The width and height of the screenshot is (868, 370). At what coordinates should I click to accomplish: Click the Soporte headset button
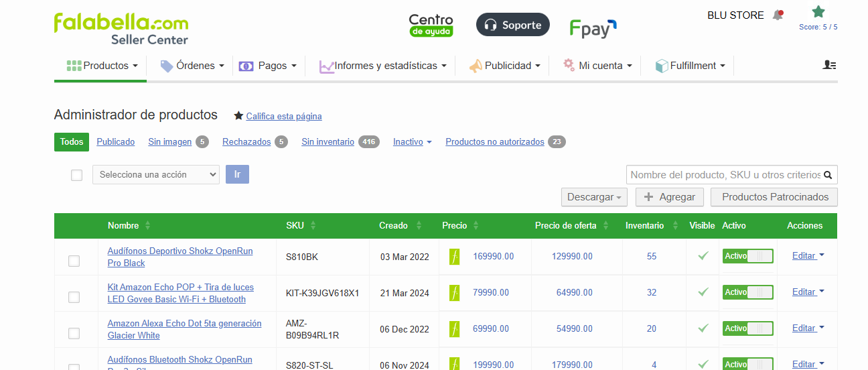point(513,25)
